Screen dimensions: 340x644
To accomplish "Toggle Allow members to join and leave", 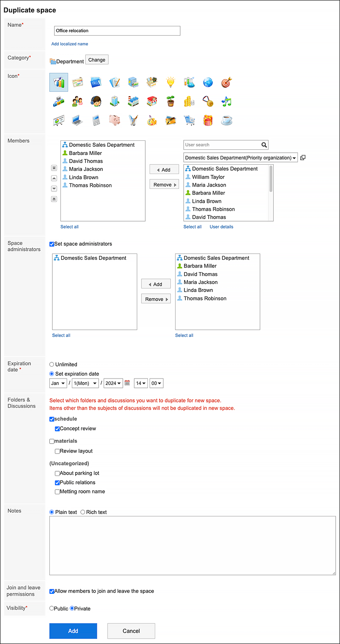I will point(52,591).
